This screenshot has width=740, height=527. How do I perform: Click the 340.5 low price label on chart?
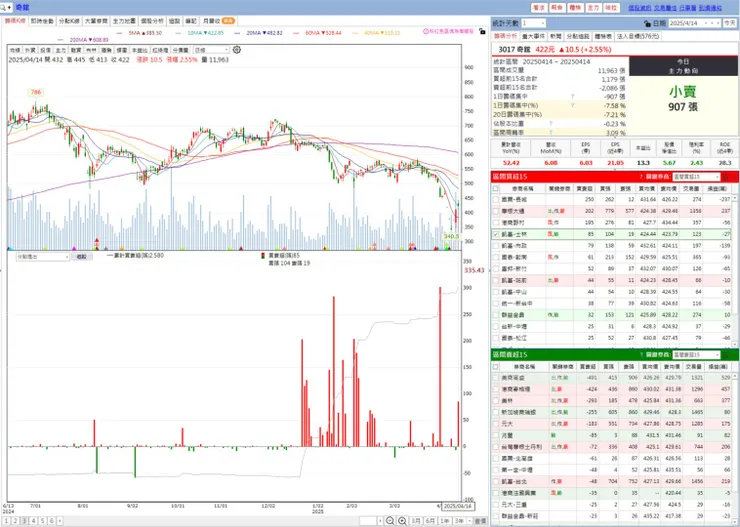point(451,236)
